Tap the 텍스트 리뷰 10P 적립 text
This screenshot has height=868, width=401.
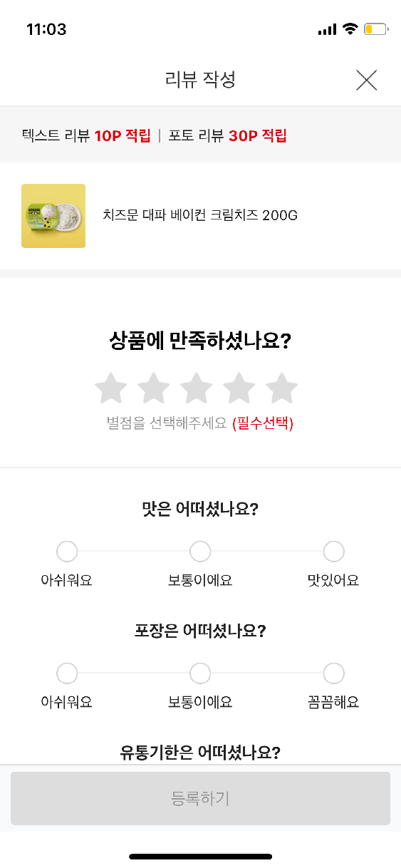pos(86,135)
